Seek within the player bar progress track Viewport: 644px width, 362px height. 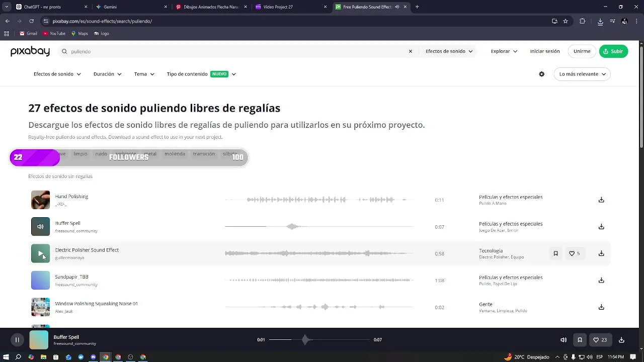pos(319,340)
